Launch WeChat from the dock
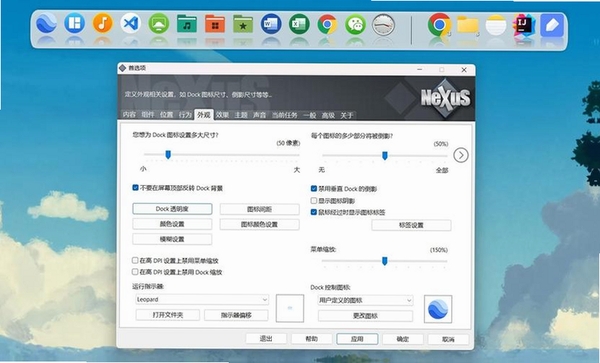600x363 pixels. tap(355, 24)
